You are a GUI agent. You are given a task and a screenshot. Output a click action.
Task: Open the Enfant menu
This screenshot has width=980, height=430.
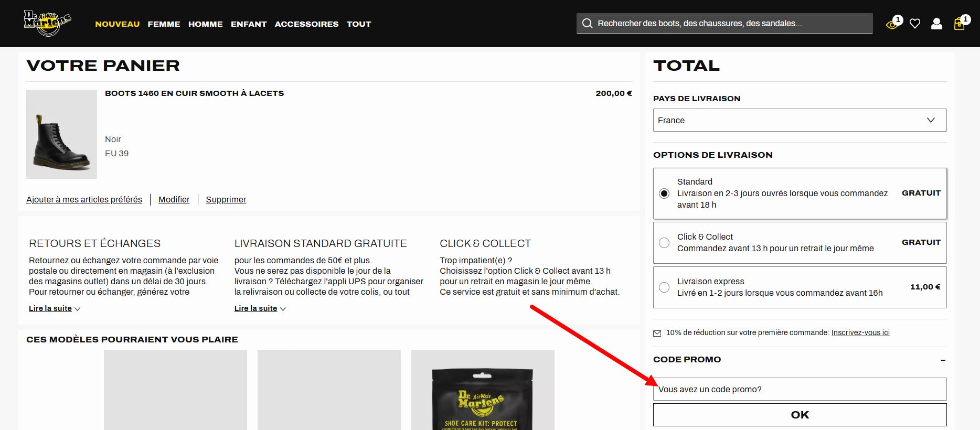249,24
